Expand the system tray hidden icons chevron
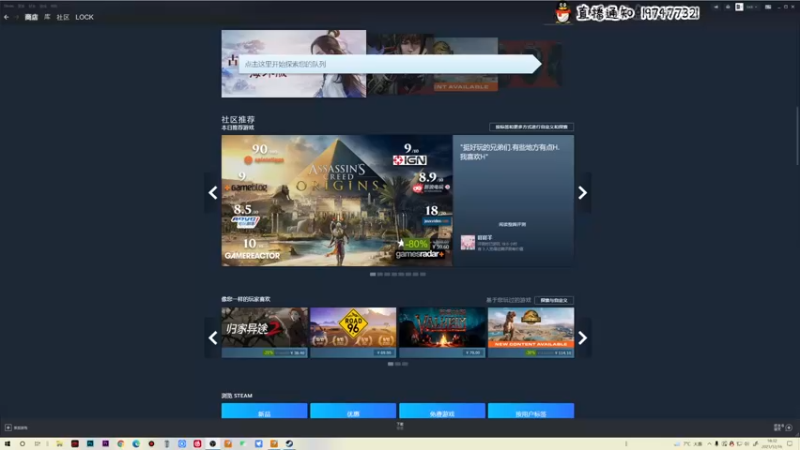800x450 pixels. coord(709,444)
